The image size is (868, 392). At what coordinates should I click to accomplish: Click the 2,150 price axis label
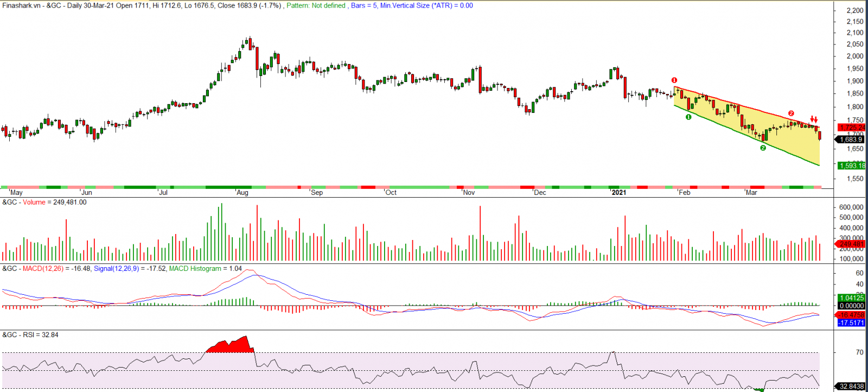(855, 22)
